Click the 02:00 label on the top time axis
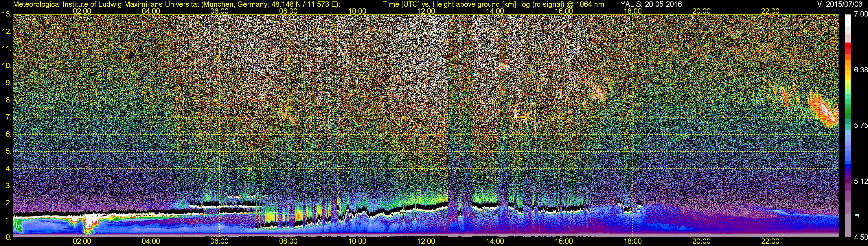This screenshot has width=868, height=246. 82,11
